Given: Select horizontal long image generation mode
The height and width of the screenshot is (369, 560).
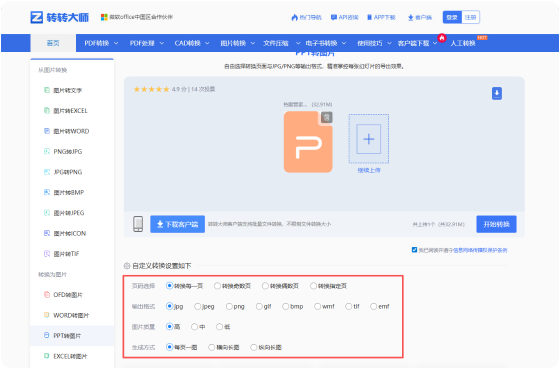Looking at the screenshot, I should [211, 347].
